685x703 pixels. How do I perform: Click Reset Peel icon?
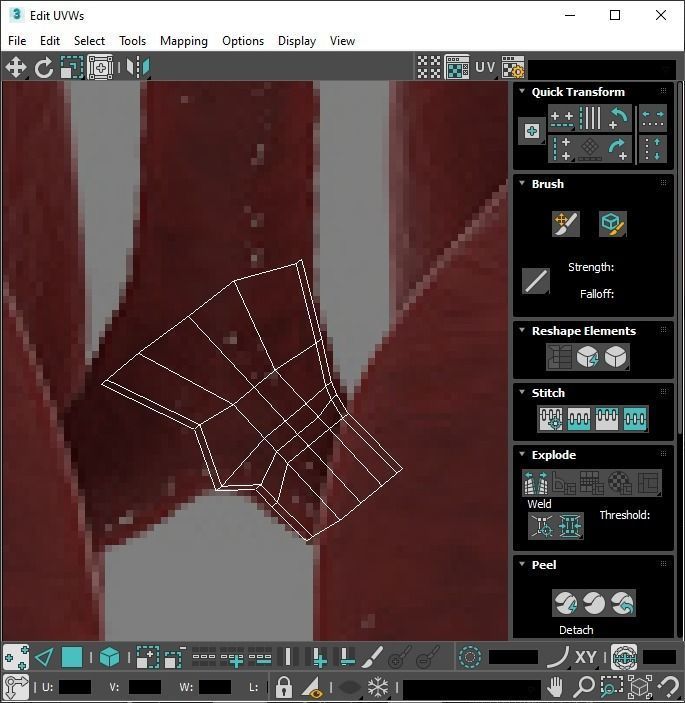click(x=622, y=603)
